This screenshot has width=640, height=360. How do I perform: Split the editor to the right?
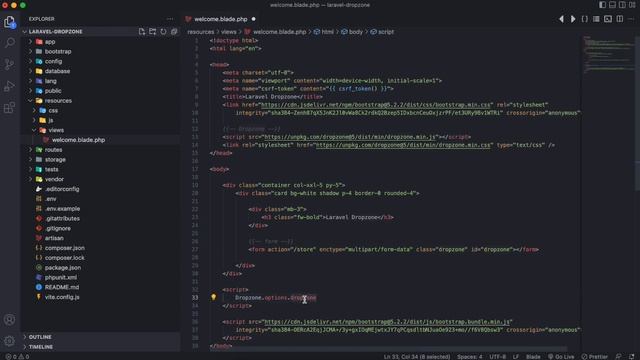point(620,19)
